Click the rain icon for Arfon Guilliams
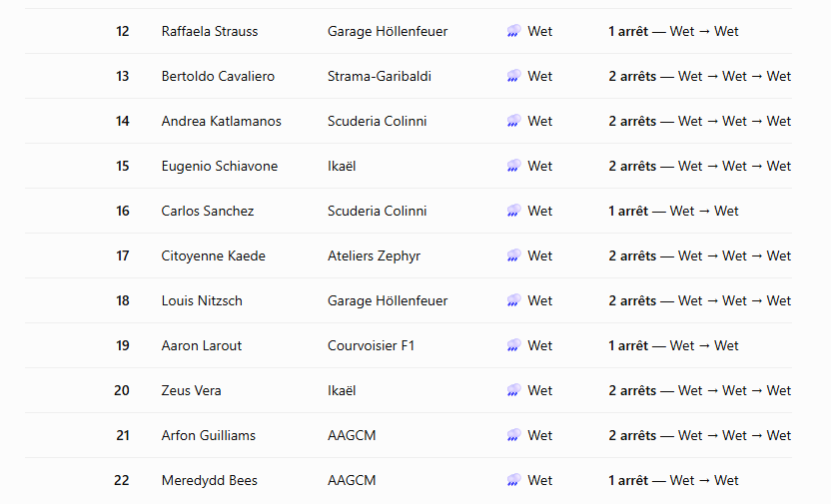 click(x=513, y=435)
